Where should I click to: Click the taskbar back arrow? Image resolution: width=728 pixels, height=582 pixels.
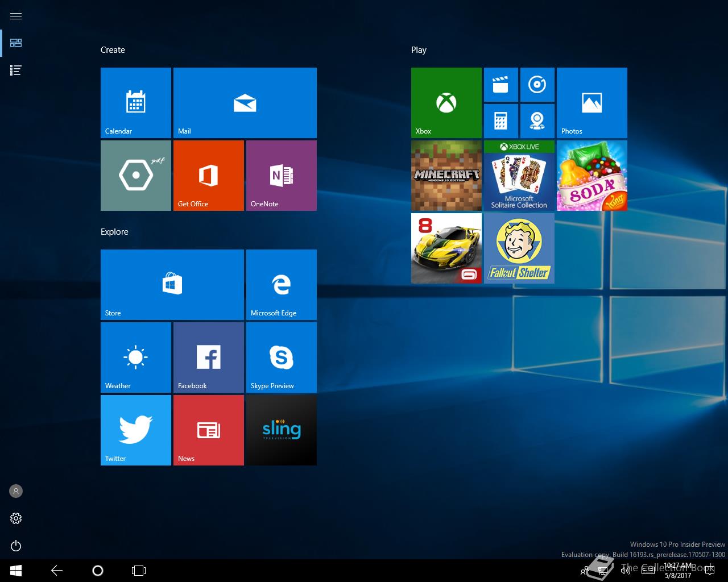point(57,571)
